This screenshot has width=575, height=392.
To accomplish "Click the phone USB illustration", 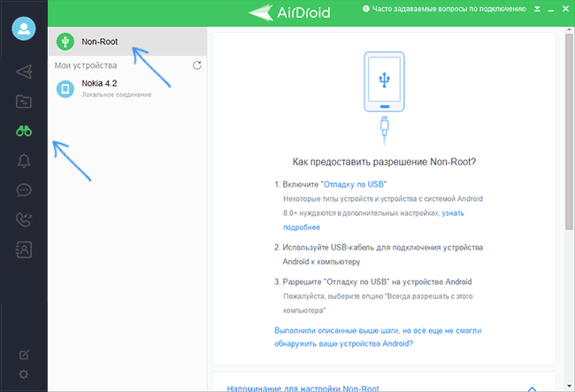I will click(x=384, y=98).
